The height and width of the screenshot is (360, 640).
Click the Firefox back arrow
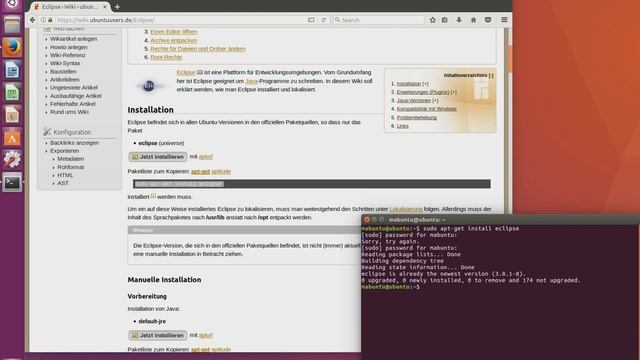(33, 20)
